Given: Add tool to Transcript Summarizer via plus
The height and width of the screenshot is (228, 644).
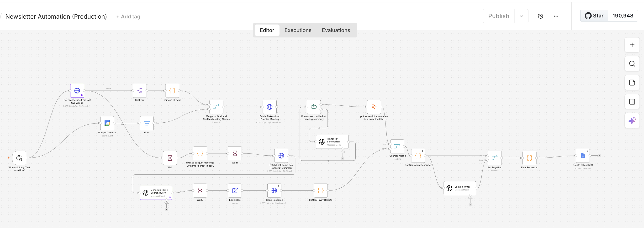Looking at the screenshot, I should coord(343,158).
